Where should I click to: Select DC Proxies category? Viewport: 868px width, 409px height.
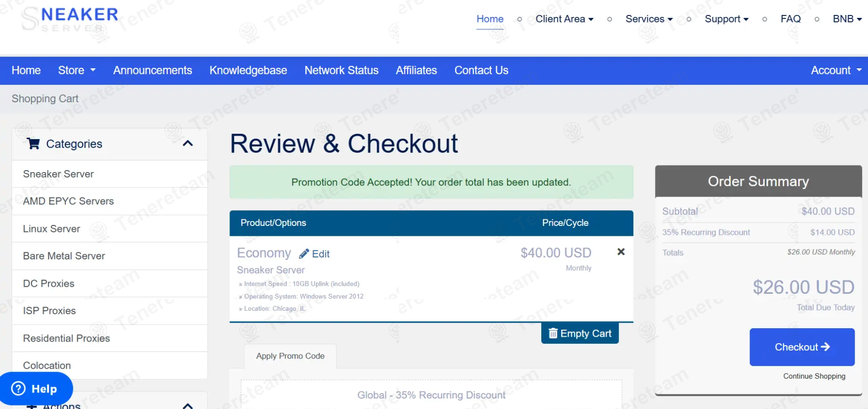point(110,284)
